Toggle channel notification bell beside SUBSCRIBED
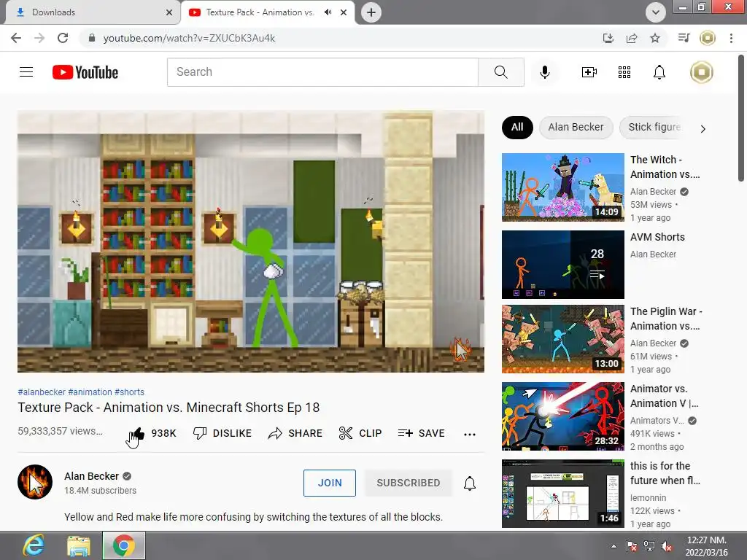This screenshot has height=560, width=747. tap(470, 483)
